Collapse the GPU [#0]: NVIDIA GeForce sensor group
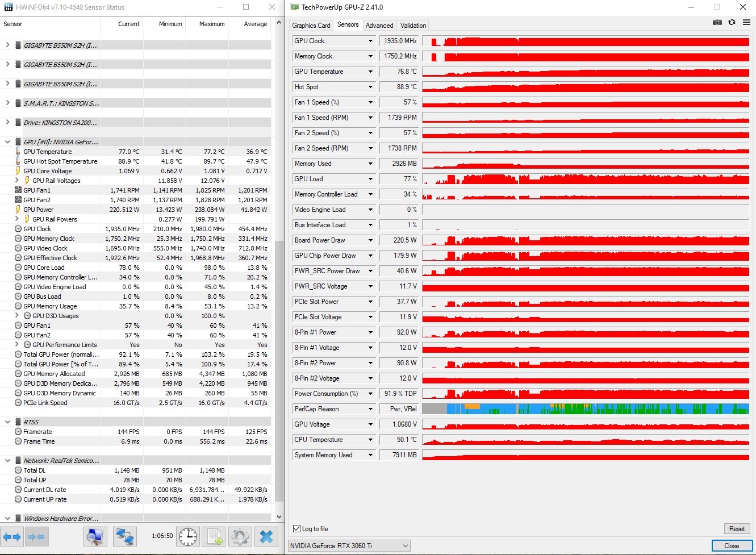Viewport: 756px width, 555px height. (7, 142)
